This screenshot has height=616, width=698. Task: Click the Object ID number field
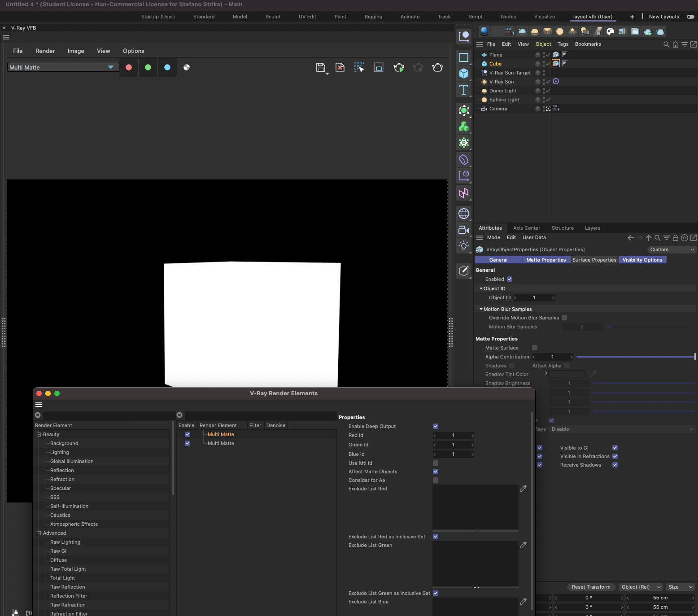(534, 297)
